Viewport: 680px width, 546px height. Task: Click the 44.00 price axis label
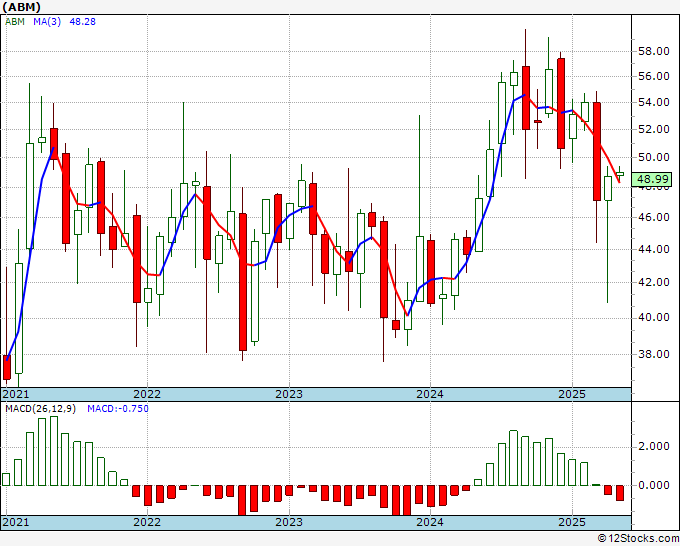[x=654, y=249]
